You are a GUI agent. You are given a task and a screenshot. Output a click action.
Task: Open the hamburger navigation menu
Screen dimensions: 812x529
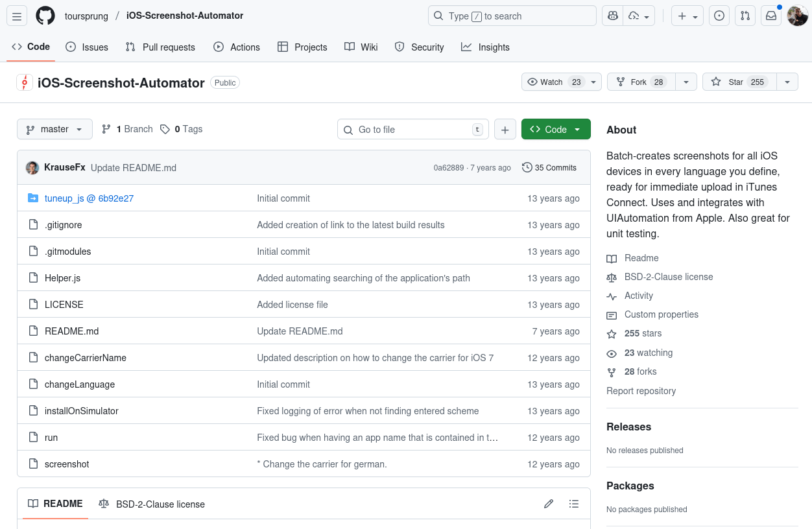point(17,16)
